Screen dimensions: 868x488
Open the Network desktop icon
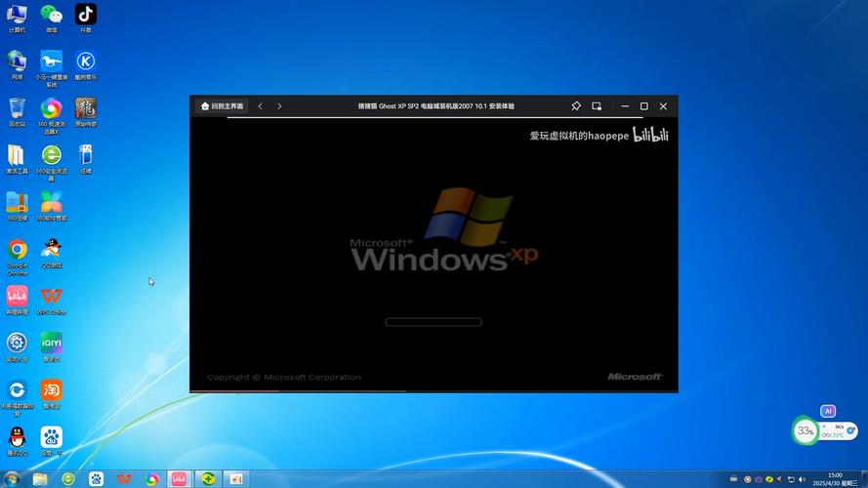pyautogui.click(x=18, y=65)
